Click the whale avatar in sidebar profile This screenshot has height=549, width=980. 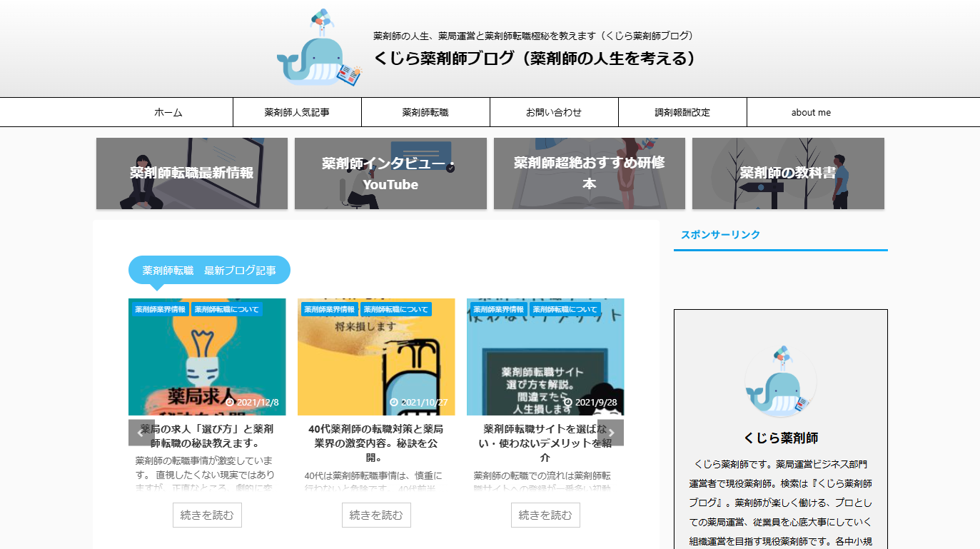pos(780,381)
